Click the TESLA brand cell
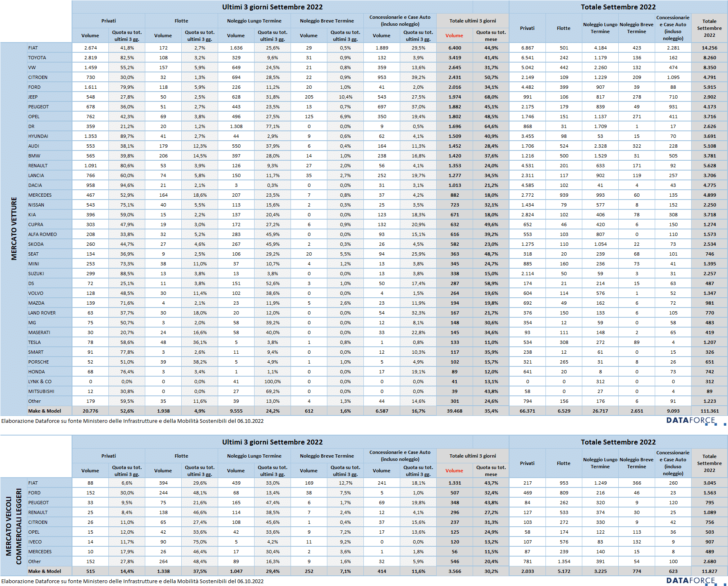This screenshot has width=728, height=586. pyautogui.click(x=50, y=342)
